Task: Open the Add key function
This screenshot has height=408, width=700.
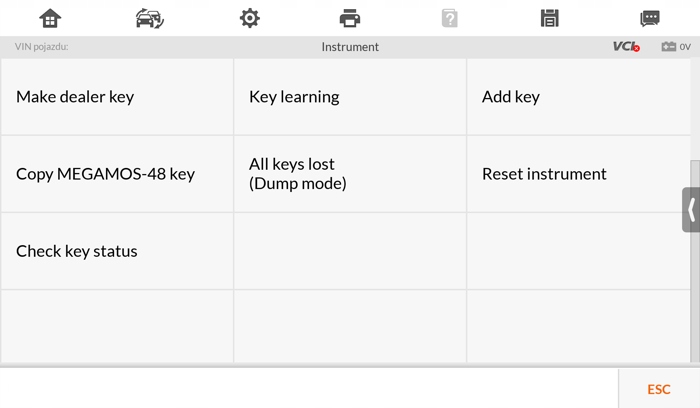Action: [578, 97]
